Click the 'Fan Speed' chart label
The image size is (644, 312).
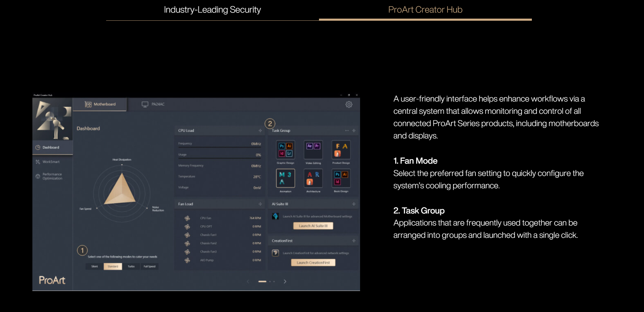pyautogui.click(x=85, y=209)
